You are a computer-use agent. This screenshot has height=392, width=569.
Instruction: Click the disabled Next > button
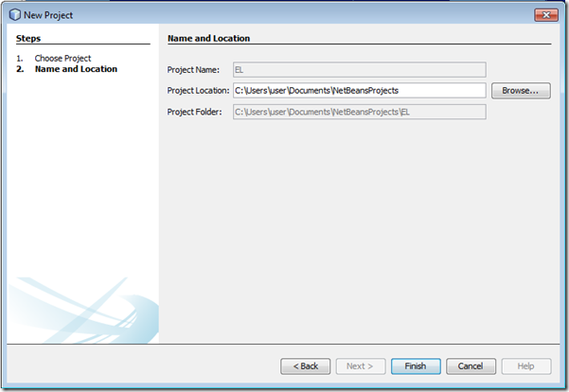tap(361, 366)
